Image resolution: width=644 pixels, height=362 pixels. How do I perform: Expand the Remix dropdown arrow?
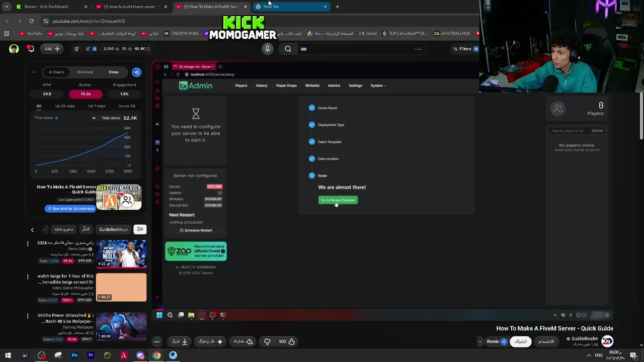[x=480, y=341]
